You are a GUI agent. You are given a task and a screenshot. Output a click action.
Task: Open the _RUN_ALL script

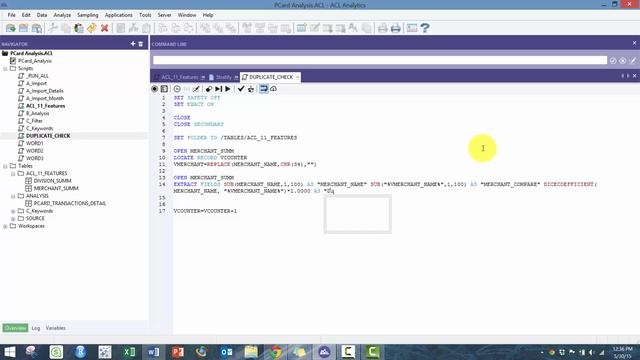(37, 76)
